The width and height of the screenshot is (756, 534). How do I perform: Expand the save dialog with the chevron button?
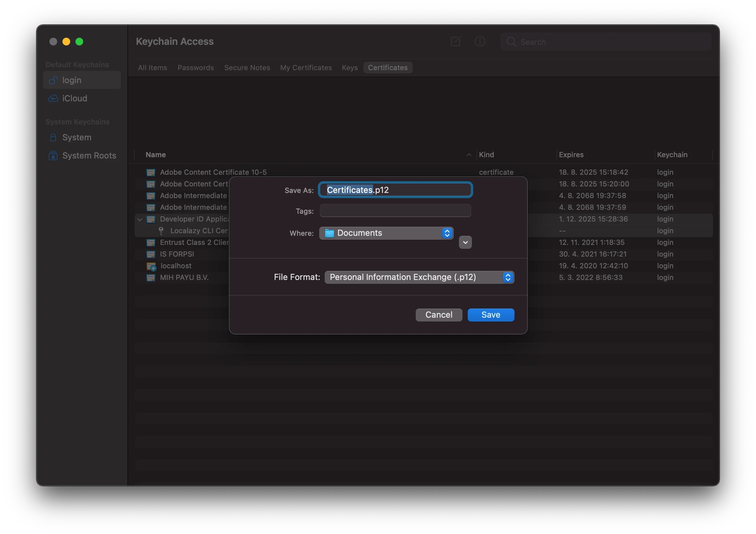click(465, 243)
